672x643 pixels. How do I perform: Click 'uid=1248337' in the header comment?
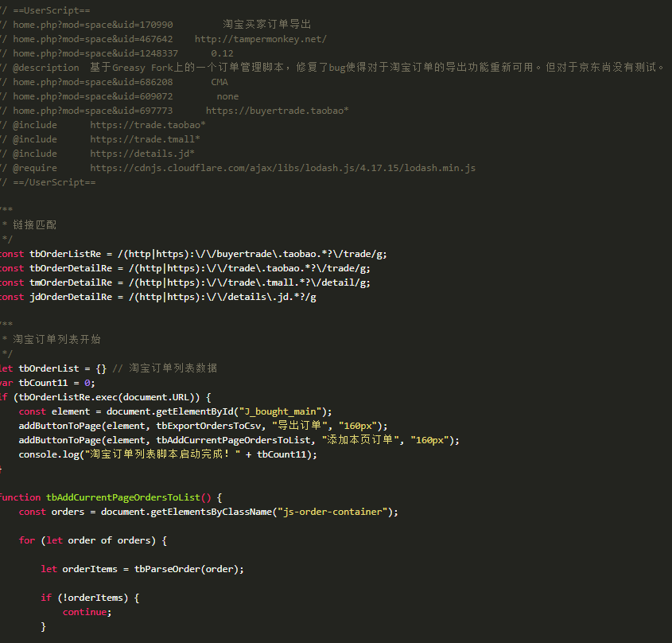(x=148, y=53)
